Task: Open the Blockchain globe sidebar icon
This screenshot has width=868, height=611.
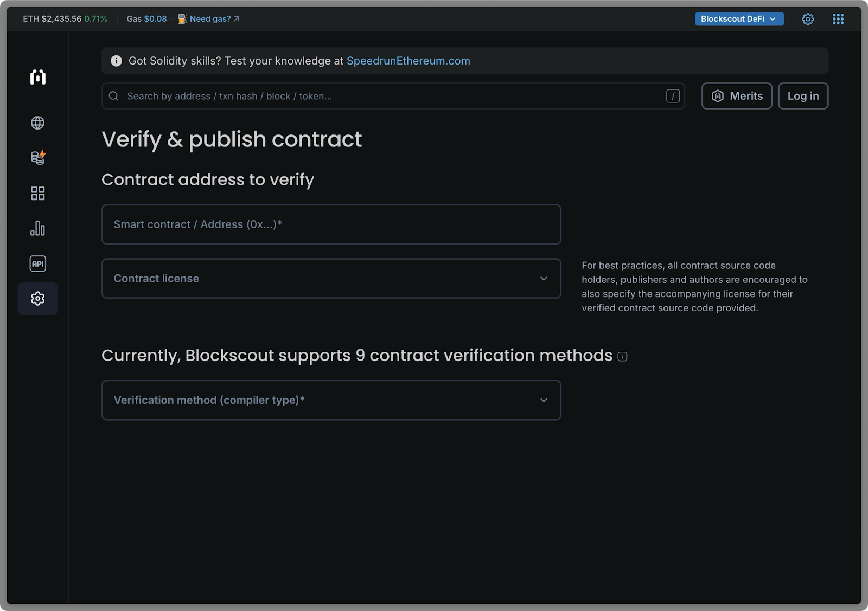Action: point(37,123)
